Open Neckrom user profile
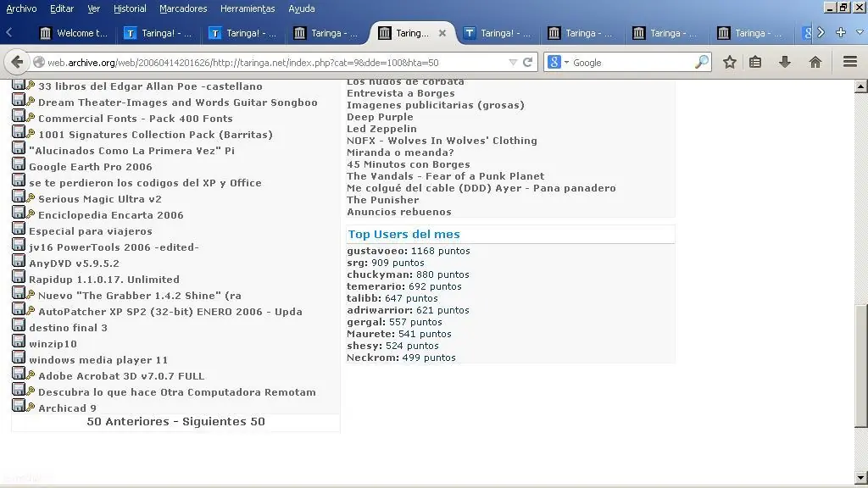This screenshot has height=488, width=868. (373, 358)
